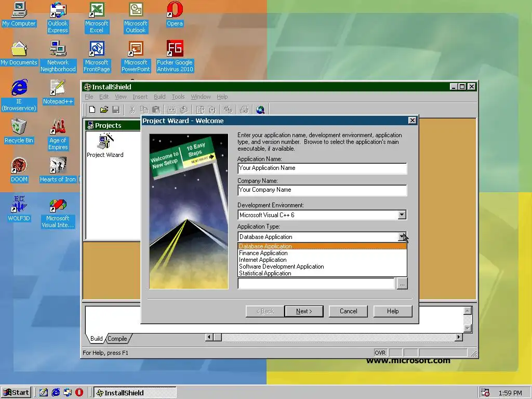Open My Documents desktop folder
Screen dimensions: 532x399
(x=19, y=54)
